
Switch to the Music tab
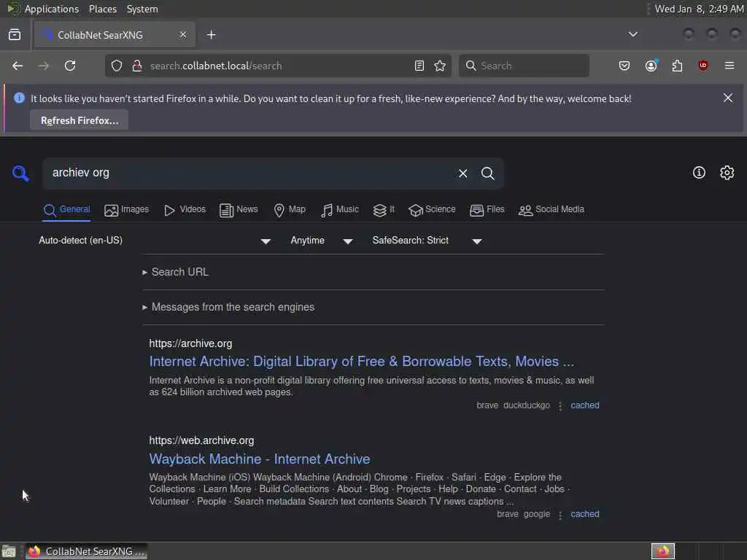[340, 210]
